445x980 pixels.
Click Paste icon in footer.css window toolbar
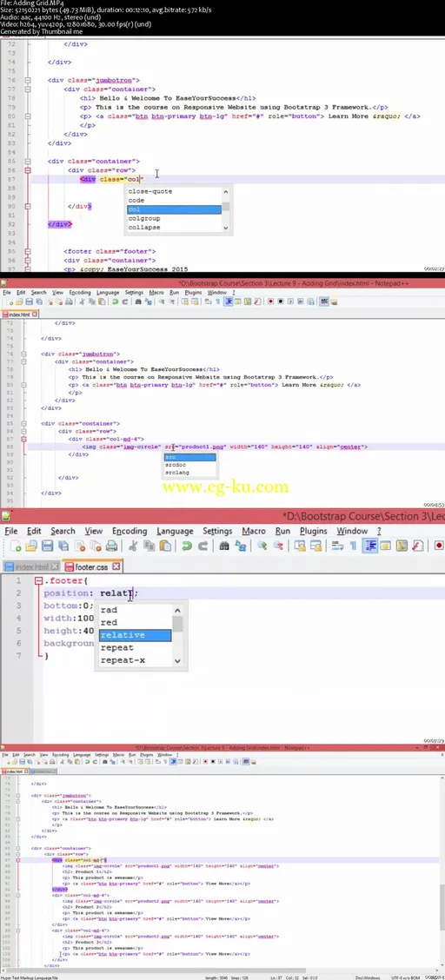165,546
